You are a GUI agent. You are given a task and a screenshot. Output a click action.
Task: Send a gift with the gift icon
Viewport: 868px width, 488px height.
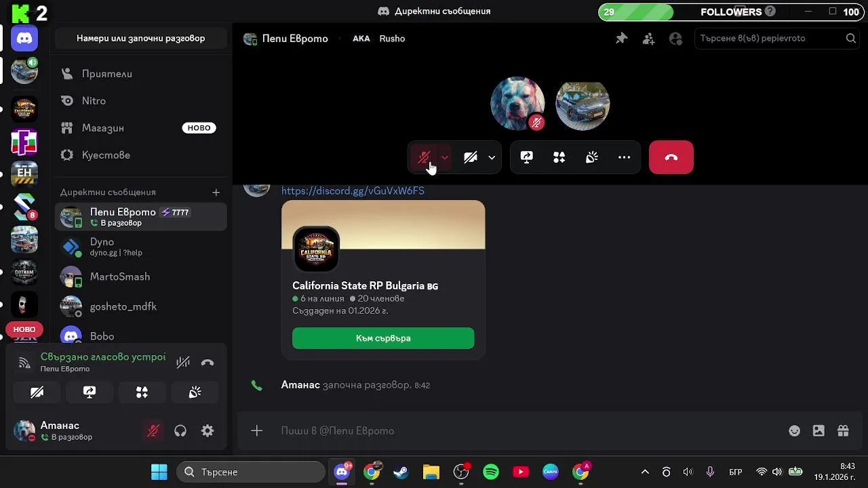(x=843, y=430)
